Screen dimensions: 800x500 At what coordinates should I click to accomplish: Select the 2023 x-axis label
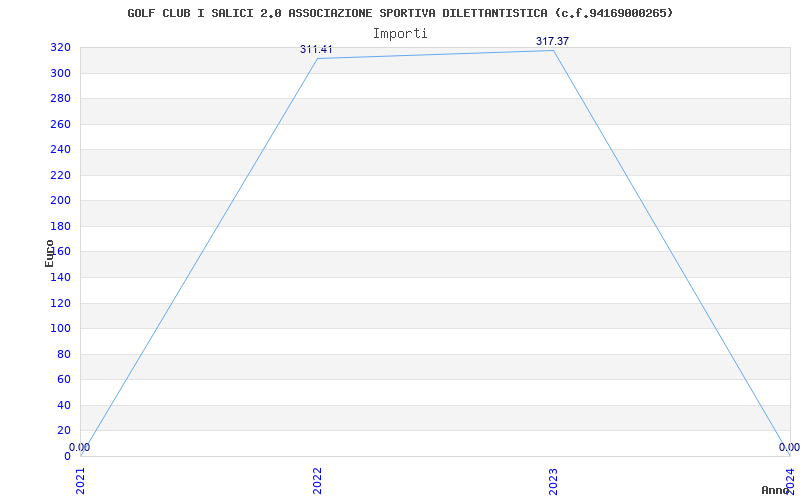[554, 481]
